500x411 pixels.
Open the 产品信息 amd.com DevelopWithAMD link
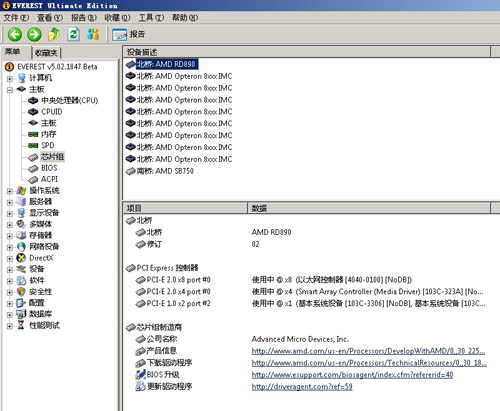pos(368,351)
